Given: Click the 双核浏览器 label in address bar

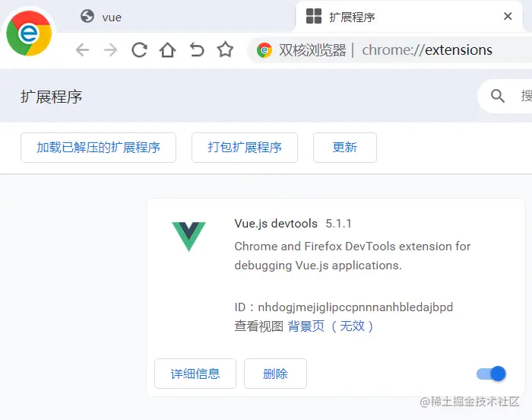Looking at the screenshot, I should point(312,50).
